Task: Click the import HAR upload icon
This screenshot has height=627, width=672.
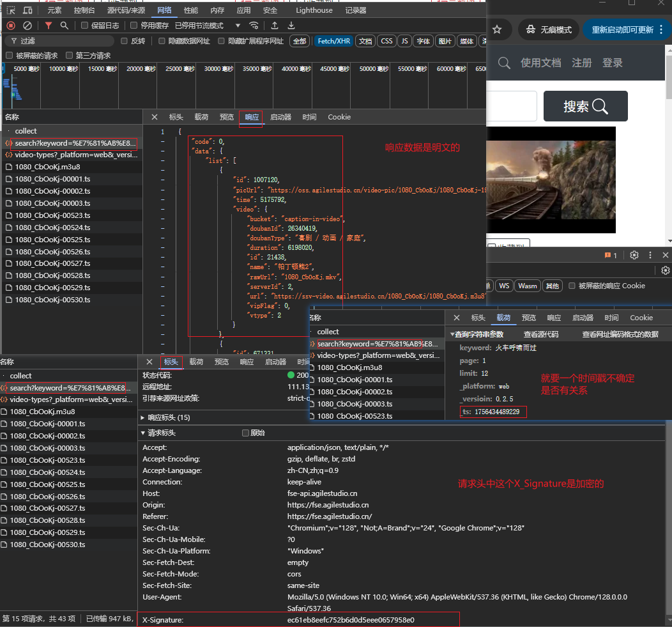Action: [x=275, y=26]
